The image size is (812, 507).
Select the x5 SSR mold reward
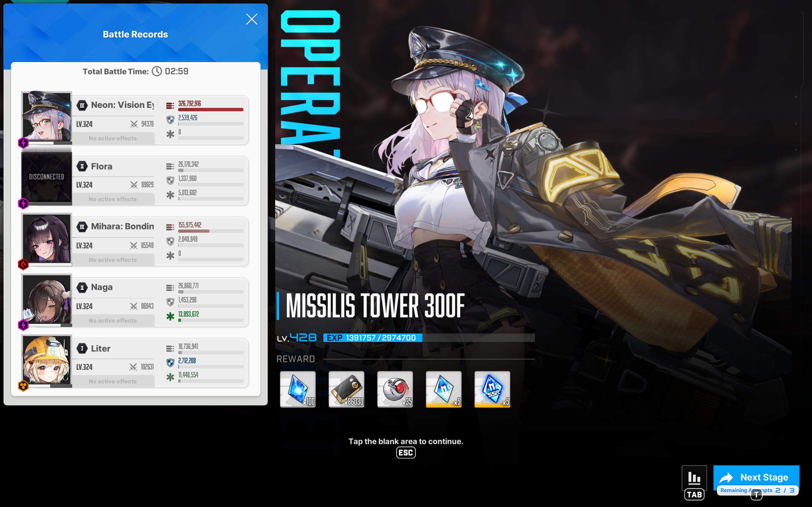pos(492,389)
